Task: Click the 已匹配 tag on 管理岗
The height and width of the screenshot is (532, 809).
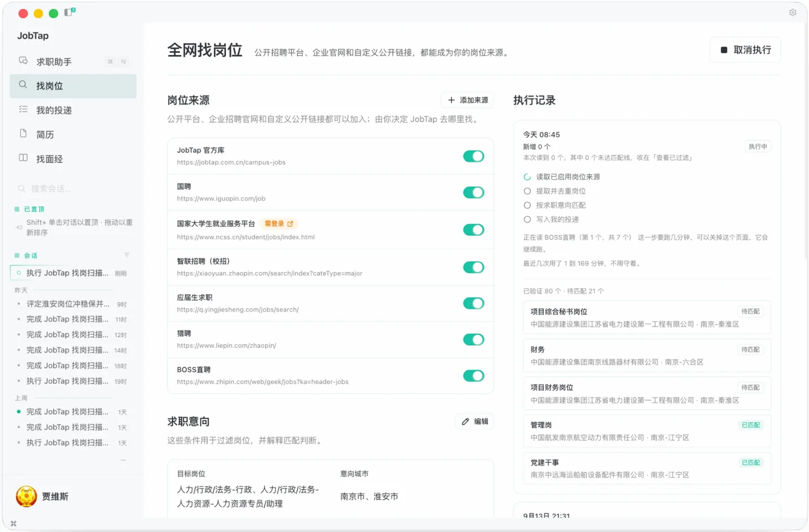Action: (x=751, y=425)
